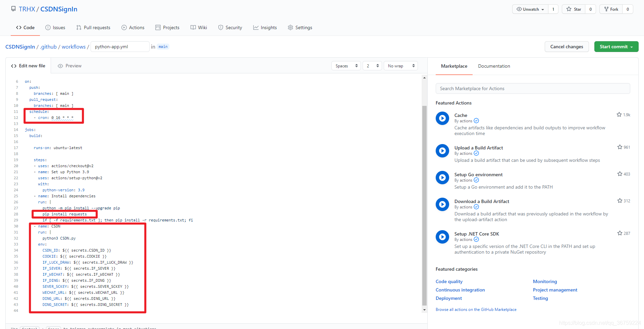644x329 pixels.
Task: Click the python-app.yml filename field
Action: (120, 47)
